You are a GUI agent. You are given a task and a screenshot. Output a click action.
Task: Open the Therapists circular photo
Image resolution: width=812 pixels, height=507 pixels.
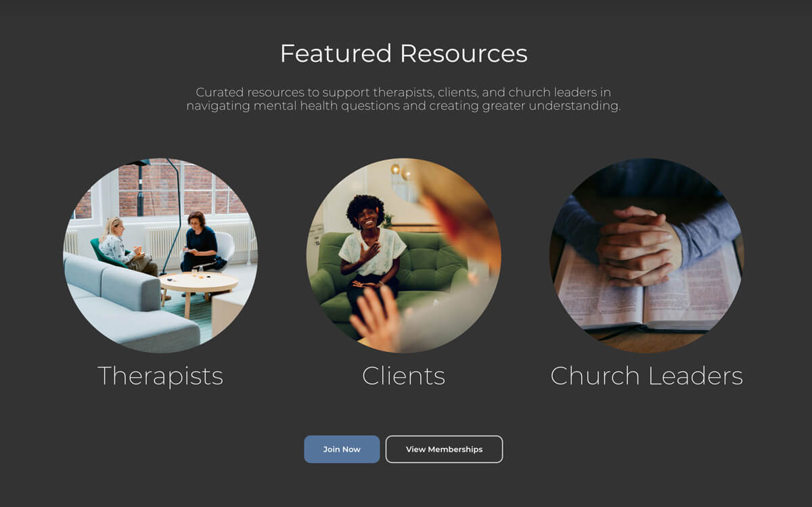(160, 256)
